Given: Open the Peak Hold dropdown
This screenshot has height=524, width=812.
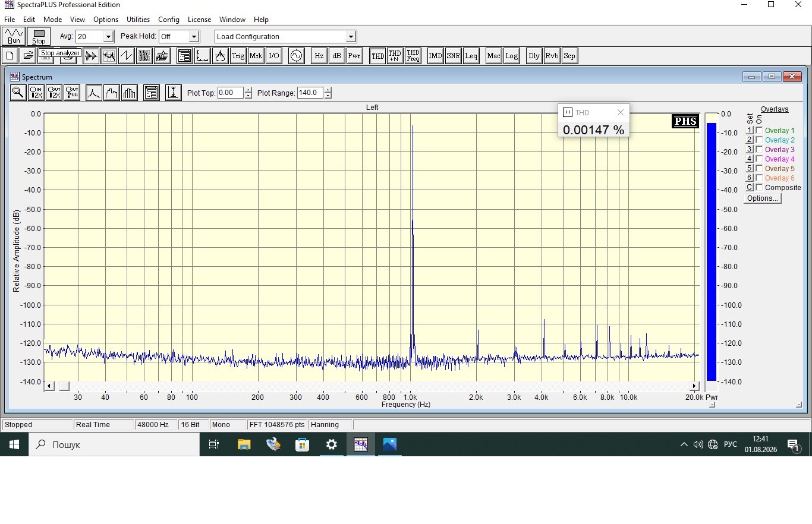Looking at the screenshot, I should [194, 37].
